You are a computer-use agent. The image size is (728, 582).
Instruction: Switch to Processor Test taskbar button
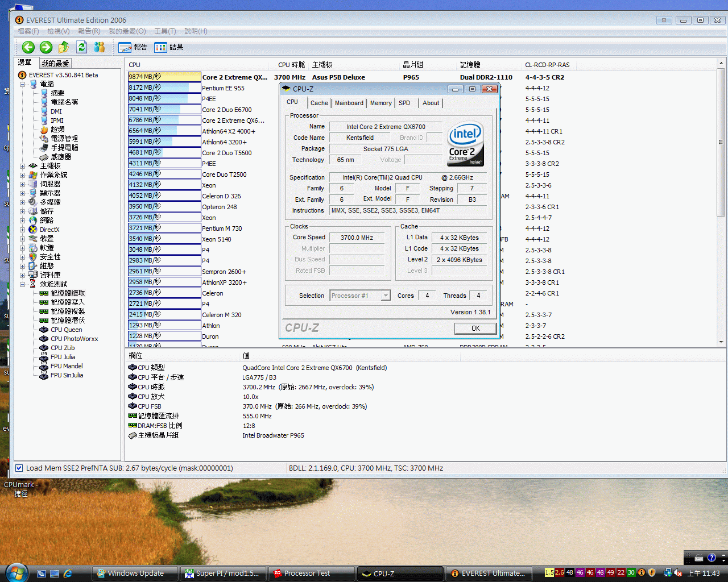[x=312, y=573]
